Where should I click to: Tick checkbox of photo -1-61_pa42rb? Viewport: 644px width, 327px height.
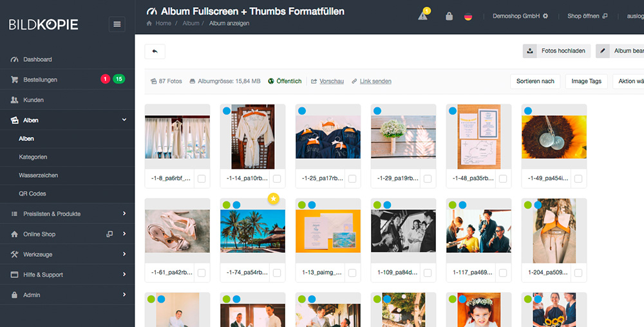tap(202, 273)
